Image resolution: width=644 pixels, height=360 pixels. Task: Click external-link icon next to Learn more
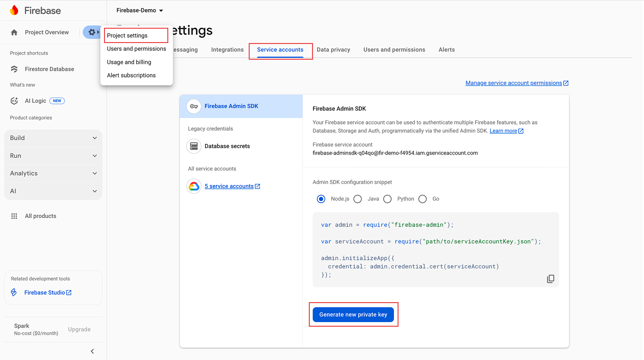(x=521, y=131)
